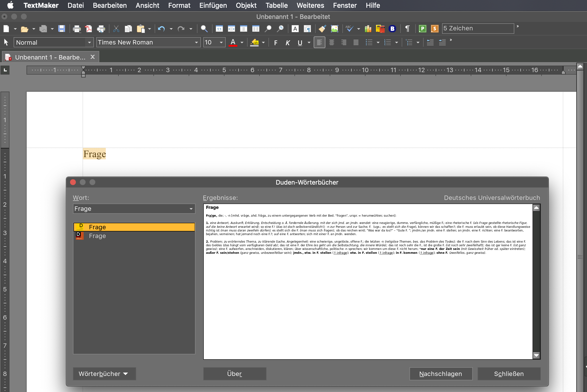Viewport: 587px width, 392px height.
Task: Open the Datei menu
Action: tap(76, 5)
